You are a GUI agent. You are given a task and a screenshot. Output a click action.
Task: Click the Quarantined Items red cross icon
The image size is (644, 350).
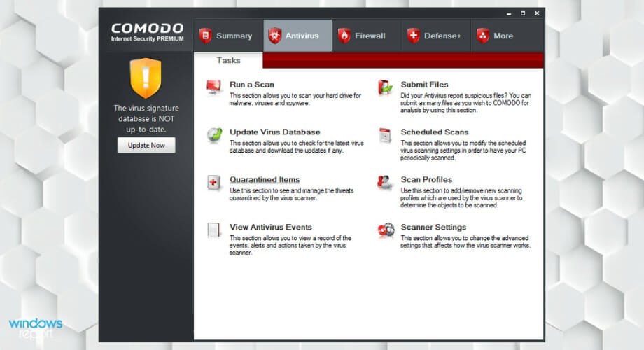[213, 183]
